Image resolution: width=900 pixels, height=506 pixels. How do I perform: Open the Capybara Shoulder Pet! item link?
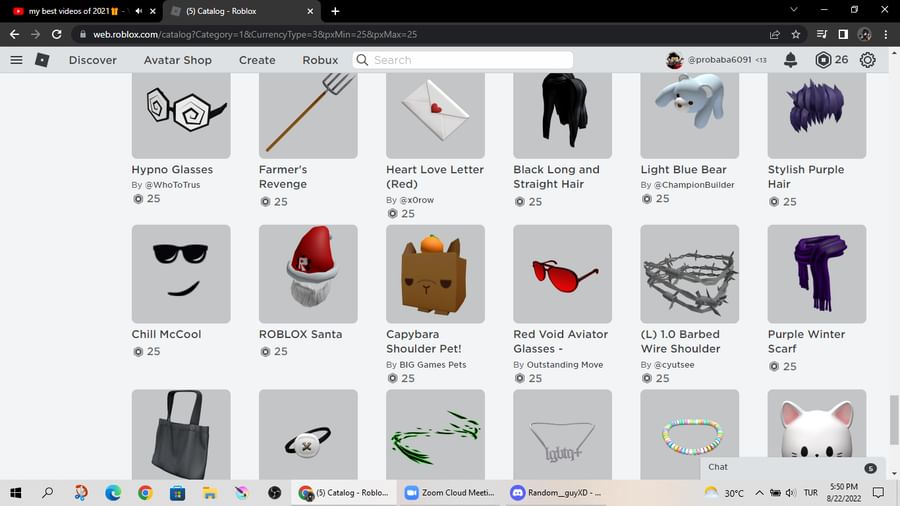(x=424, y=341)
